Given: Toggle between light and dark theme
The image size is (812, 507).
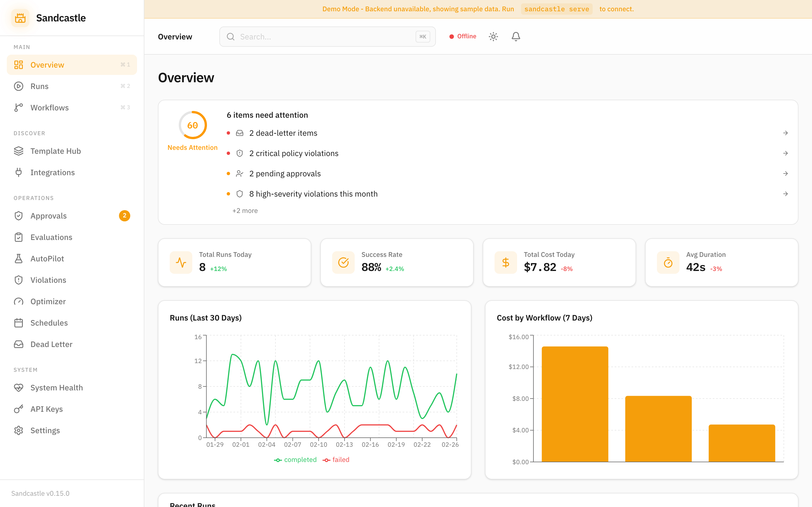Looking at the screenshot, I should tap(493, 36).
